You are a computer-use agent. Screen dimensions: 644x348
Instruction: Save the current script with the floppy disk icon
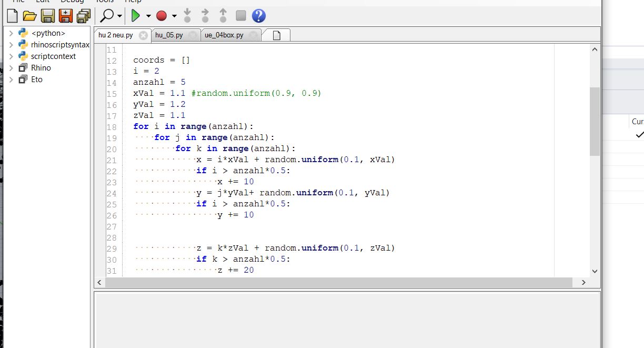47,16
